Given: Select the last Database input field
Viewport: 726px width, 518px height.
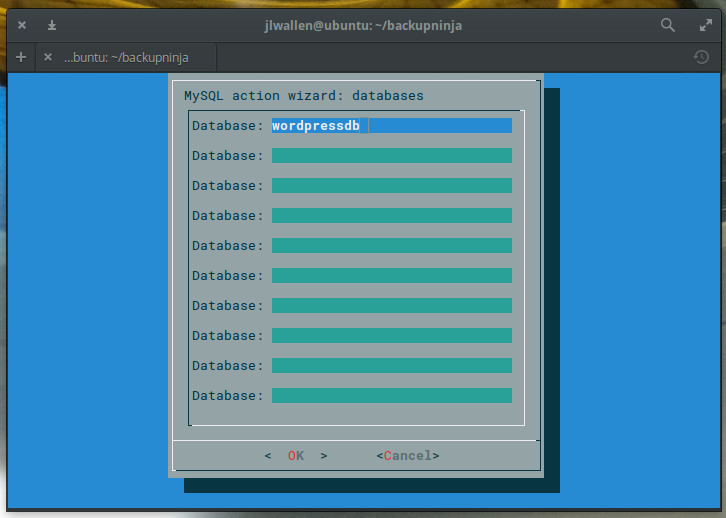Looking at the screenshot, I should pos(391,396).
